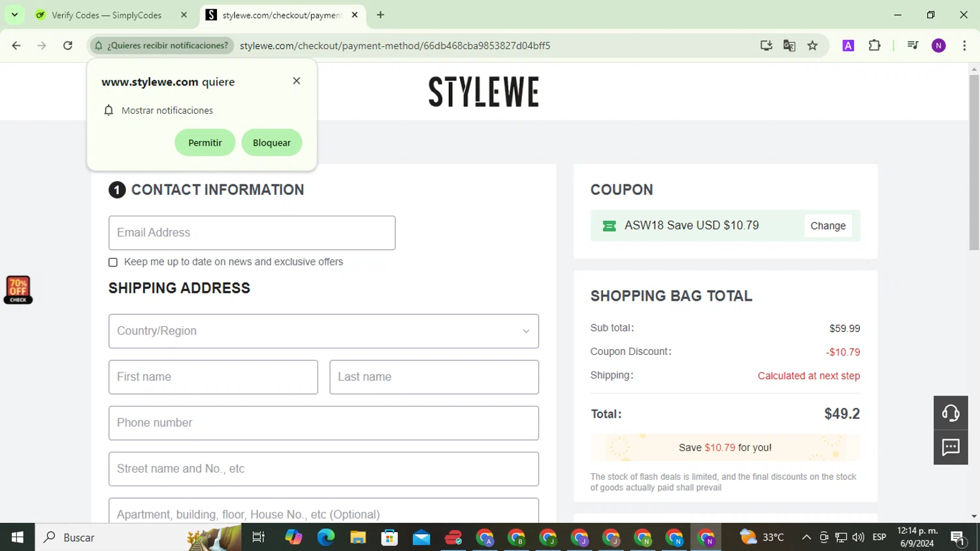Switch to the Verify Codes — SimplyCodes tab
This screenshot has height=551, width=980.
click(x=106, y=15)
